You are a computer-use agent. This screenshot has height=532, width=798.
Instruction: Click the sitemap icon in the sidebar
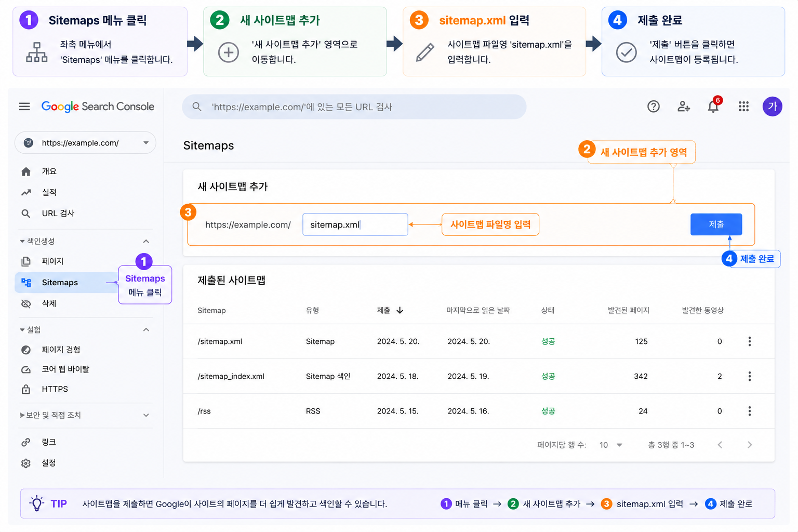click(x=26, y=283)
